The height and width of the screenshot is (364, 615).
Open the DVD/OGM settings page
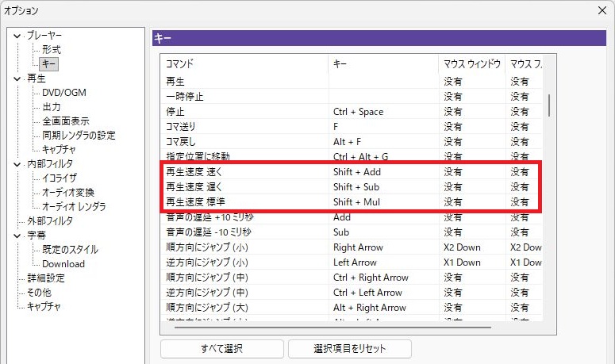(x=63, y=93)
